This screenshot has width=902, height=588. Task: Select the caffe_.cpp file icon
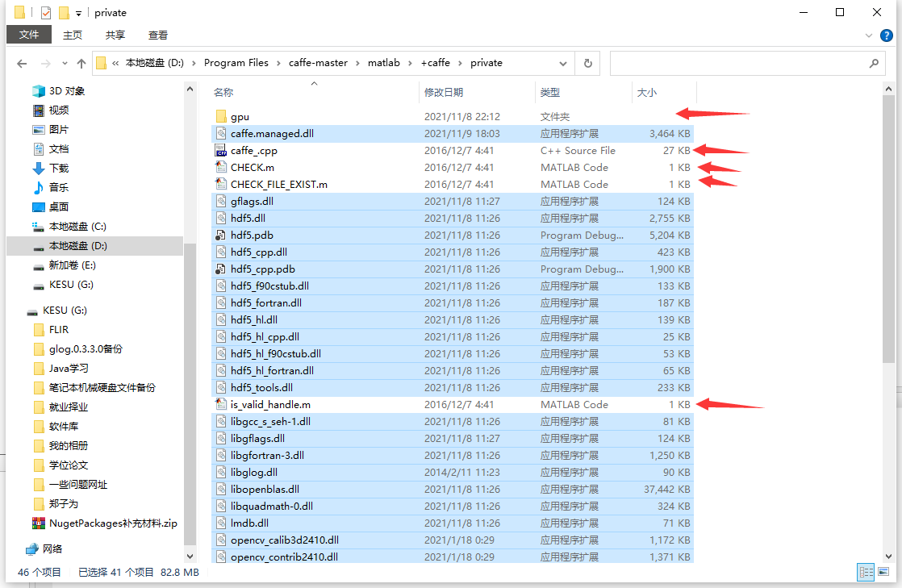pyautogui.click(x=221, y=150)
